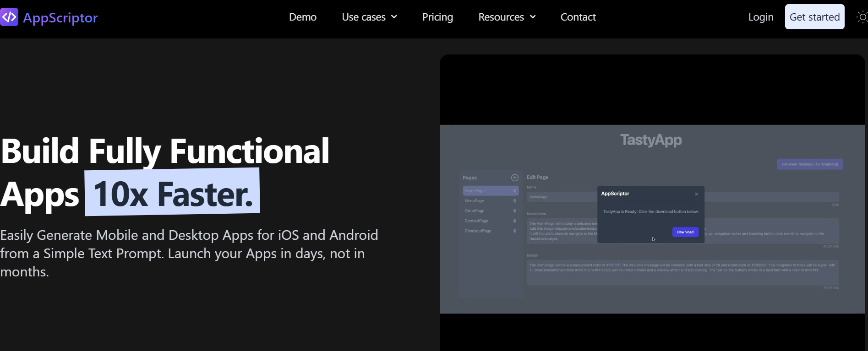Click the Get started button
The height and width of the screenshot is (351, 868).
click(x=814, y=17)
